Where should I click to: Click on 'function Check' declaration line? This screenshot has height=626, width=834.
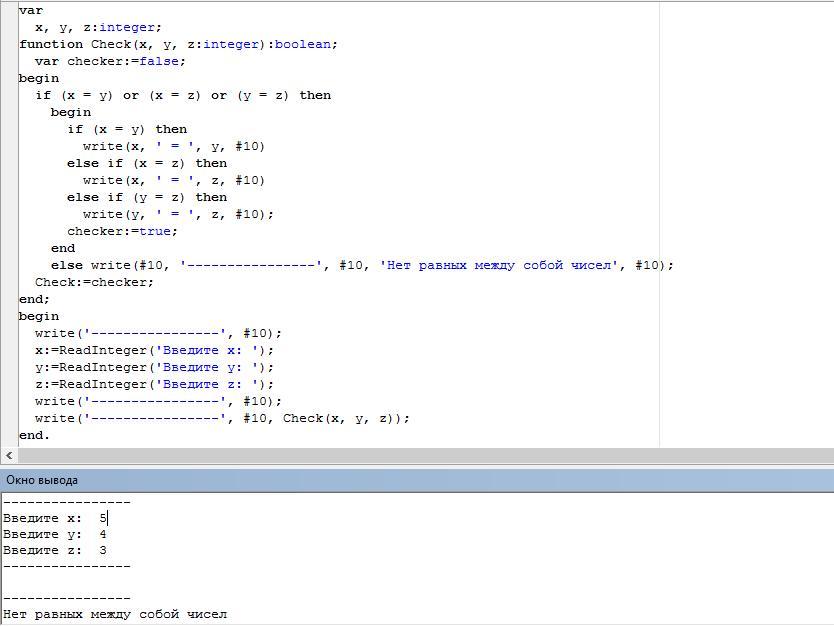coord(178,44)
